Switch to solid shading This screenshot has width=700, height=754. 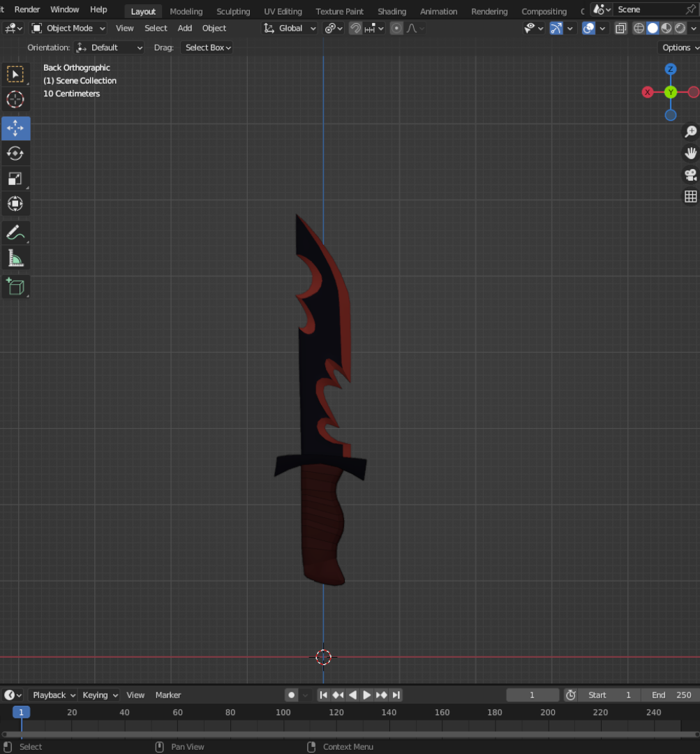point(653,29)
